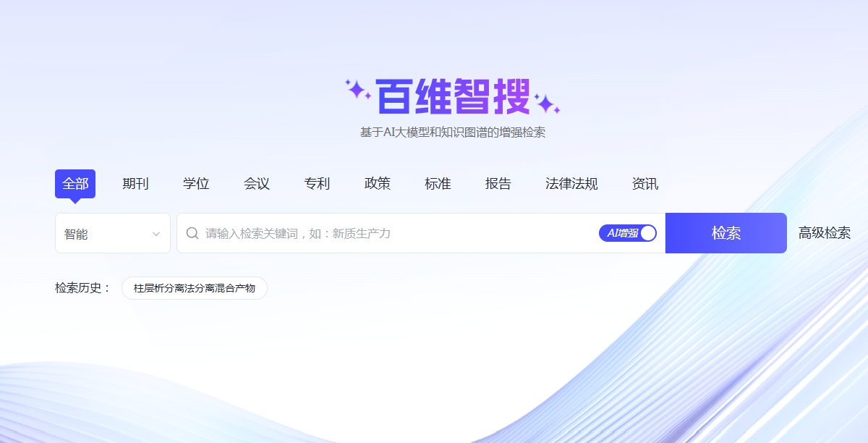
Task: Click the magnifier icon in search box
Action: 192,233
